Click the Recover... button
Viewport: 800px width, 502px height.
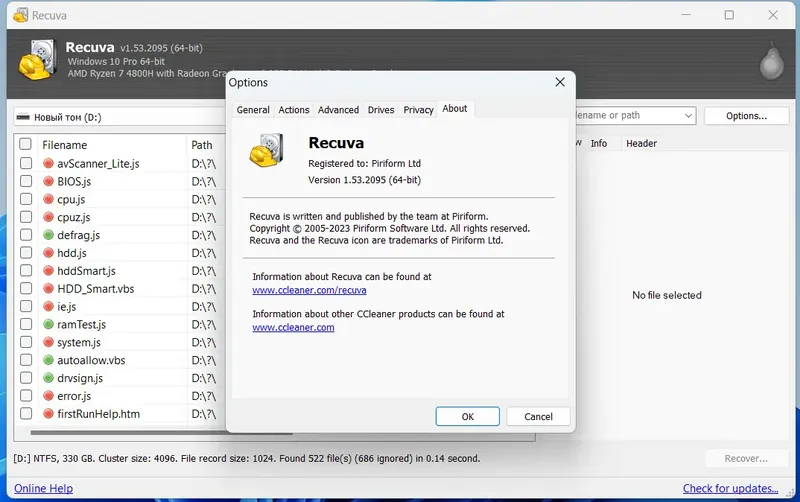tap(746, 458)
